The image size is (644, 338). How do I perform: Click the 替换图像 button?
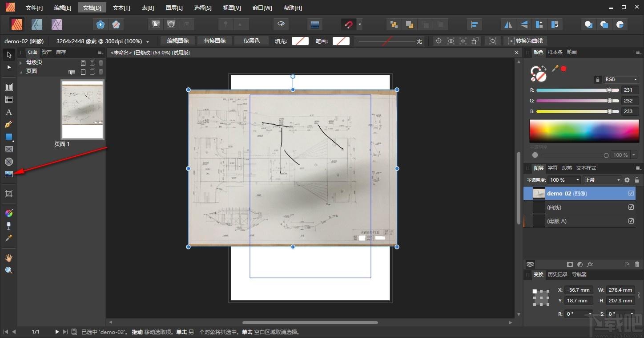coord(215,41)
